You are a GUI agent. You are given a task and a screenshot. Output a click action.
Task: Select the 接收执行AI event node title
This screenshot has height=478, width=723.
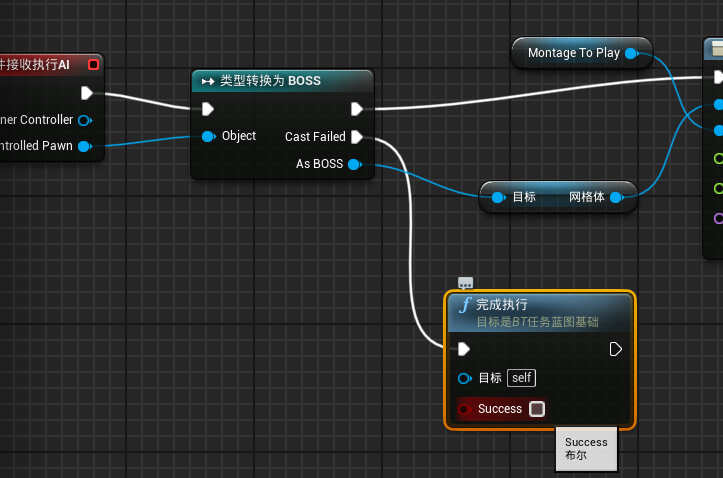click(x=35, y=65)
